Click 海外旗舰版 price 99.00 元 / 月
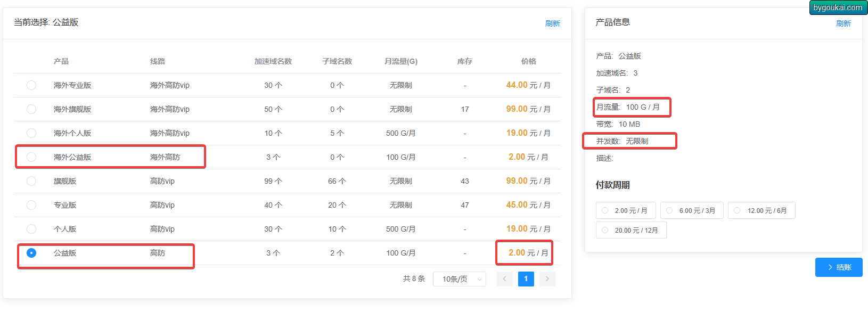The image size is (868, 328). click(528, 109)
